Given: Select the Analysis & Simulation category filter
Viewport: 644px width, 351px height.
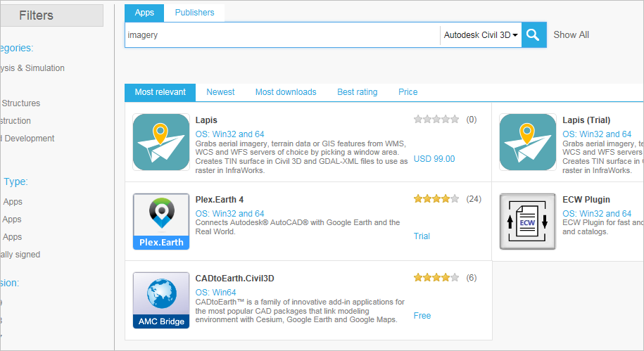Looking at the screenshot, I should click(x=32, y=68).
